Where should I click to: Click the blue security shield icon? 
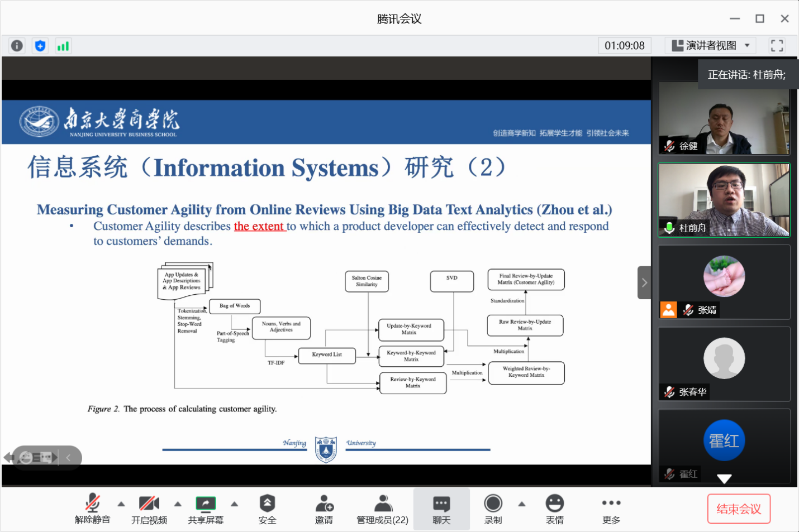click(x=40, y=46)
